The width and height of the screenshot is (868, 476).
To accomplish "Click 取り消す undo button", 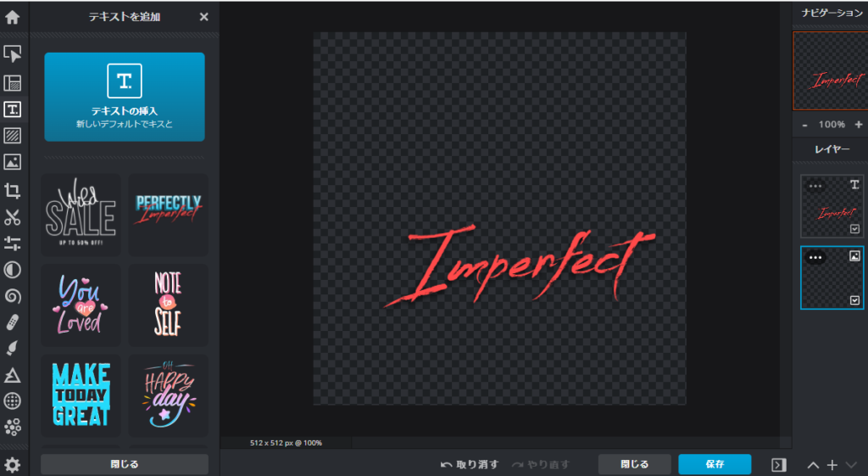I will click(x=470, y=464).
